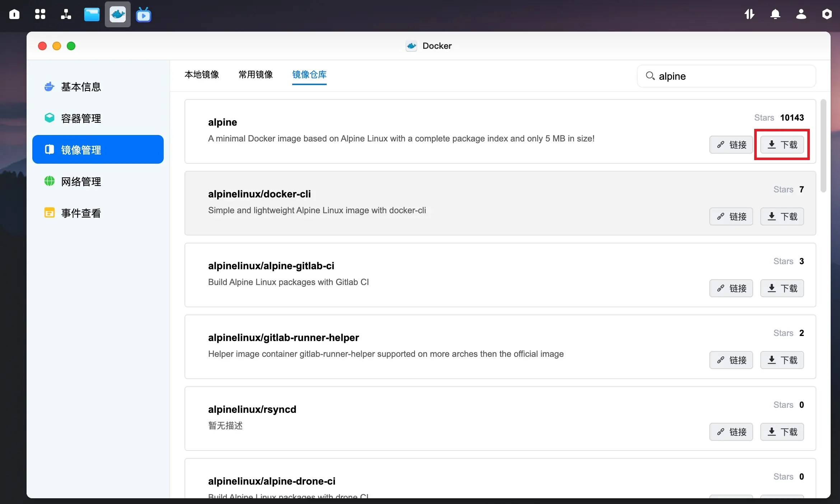Download the alpine image
Viewport: 840px width, 504px height.
coord(783,145)
